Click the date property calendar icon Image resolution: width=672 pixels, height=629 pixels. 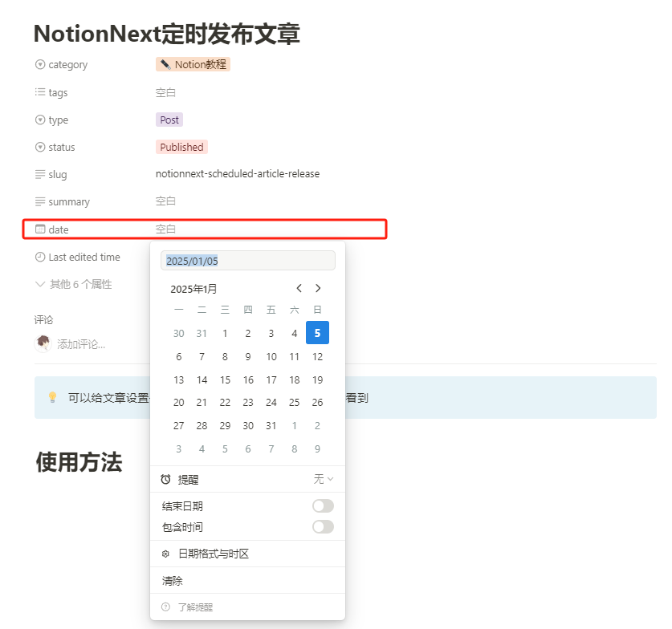[40, 229]
